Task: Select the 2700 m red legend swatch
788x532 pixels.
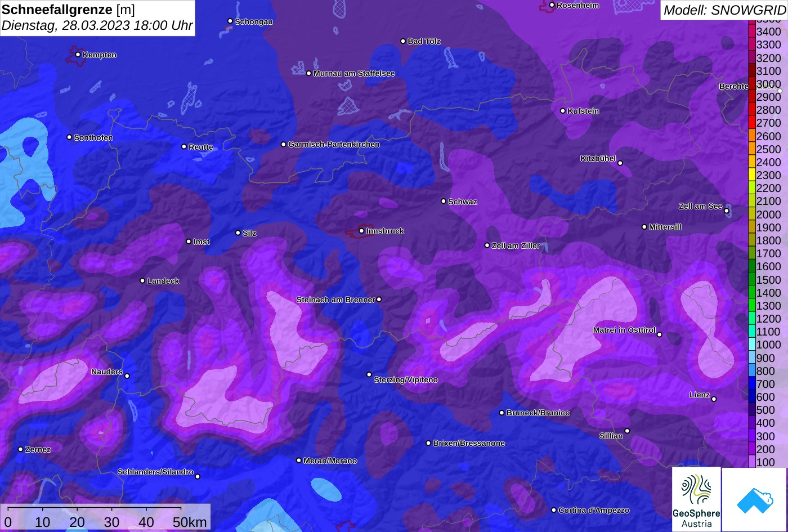Action: 751,123
